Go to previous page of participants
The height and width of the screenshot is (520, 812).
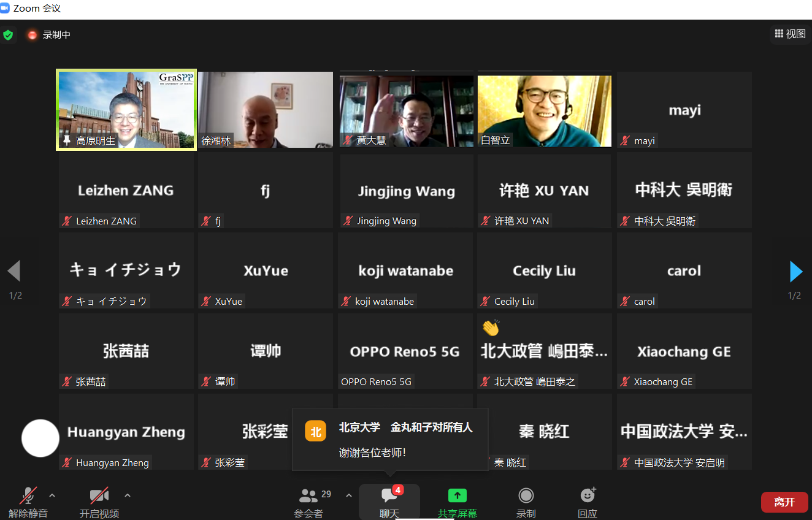coord(14,271)
